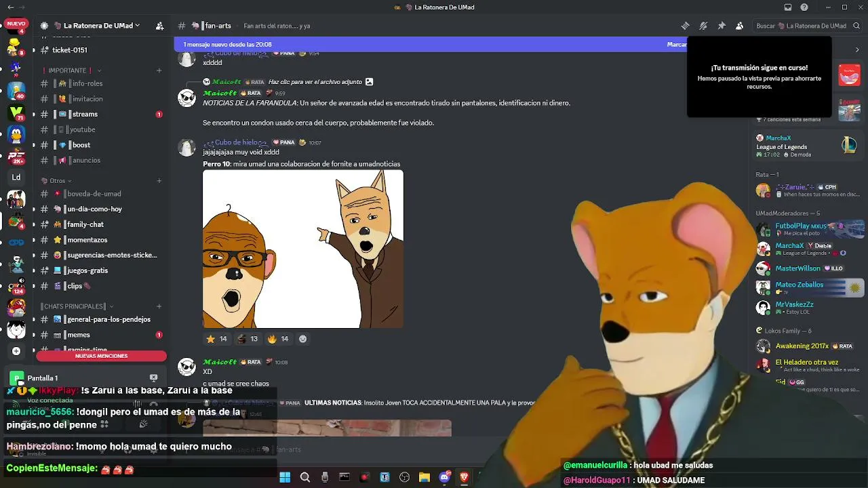Create channel in IMPORTANTE with plus icon
Screen dimensions: 868x488
click(159, 70)
